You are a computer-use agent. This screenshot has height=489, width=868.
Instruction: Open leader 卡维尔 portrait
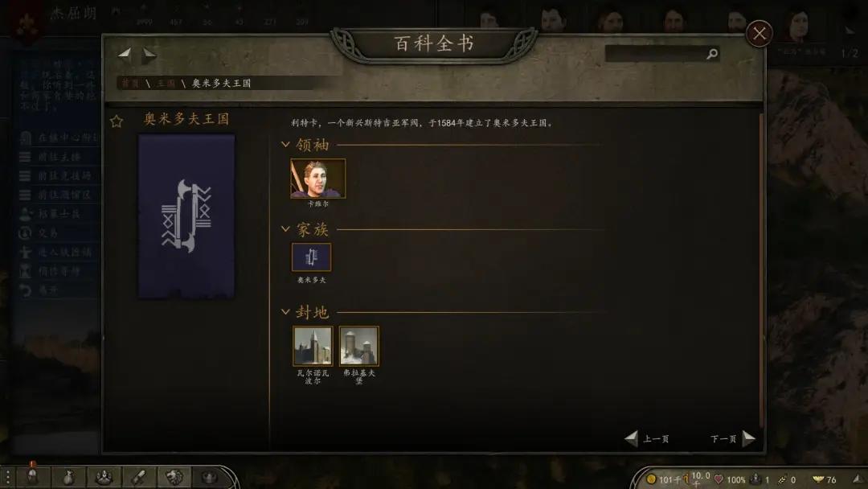[x=317, y=179]
